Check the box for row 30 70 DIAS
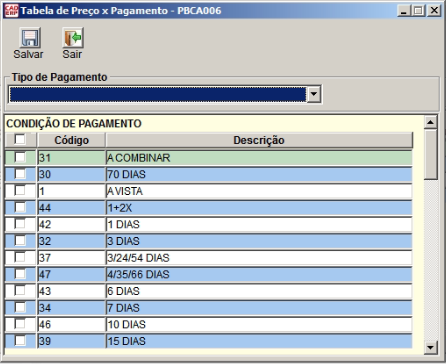Screen dimensions: 446x364 tap(20, 174)
